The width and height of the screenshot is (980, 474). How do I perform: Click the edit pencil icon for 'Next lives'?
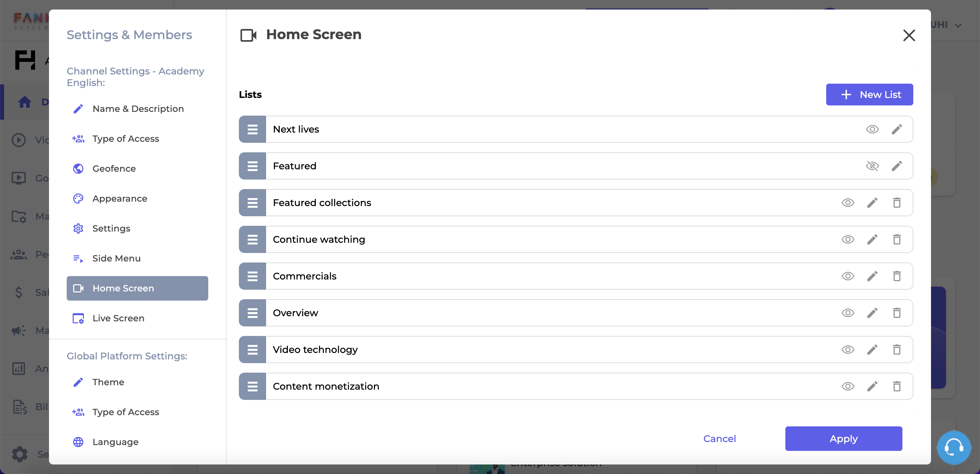click(x=896, y=129)
